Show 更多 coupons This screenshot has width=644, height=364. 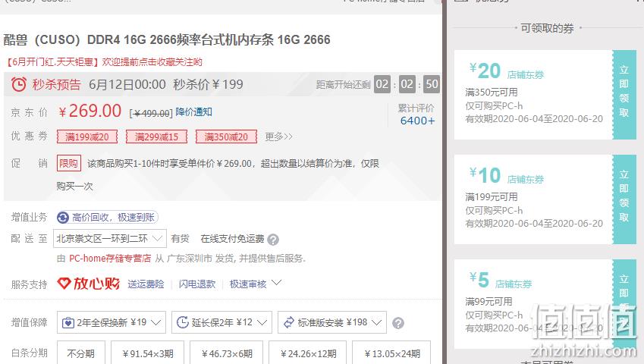pyautogui.click(x=279, y=136)
